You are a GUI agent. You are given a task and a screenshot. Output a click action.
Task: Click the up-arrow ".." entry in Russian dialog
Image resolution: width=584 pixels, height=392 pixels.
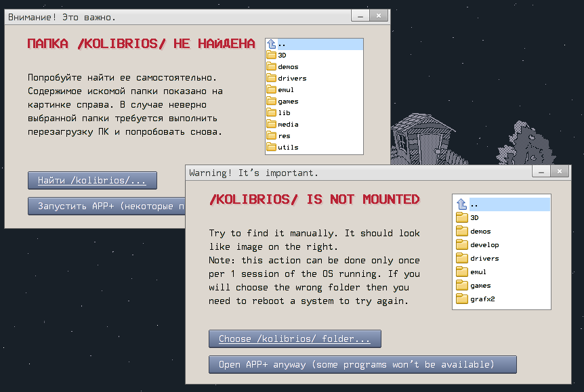click(272, 44)
